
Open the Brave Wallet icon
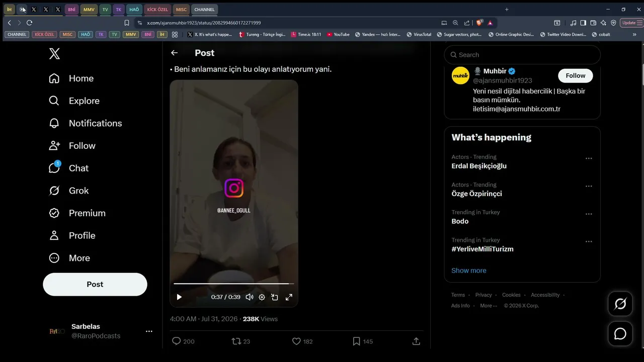click(x=593, y=23)
